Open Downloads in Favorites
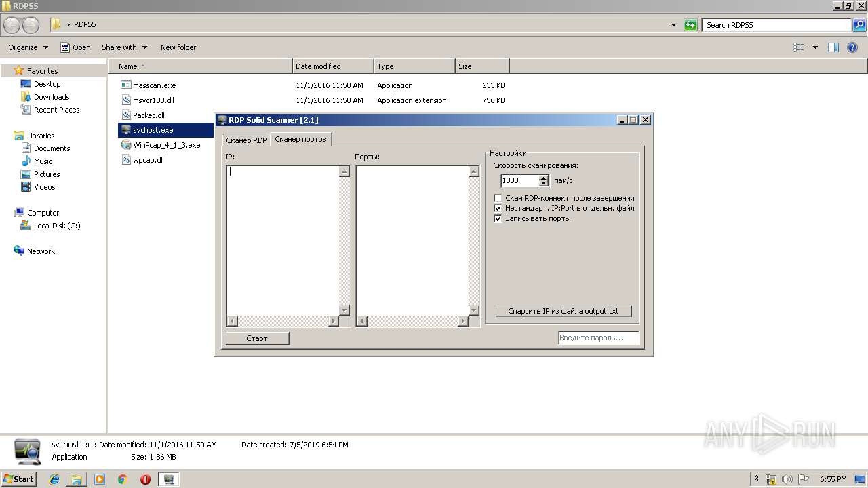The image size is (868, 488). click(45, 97)
